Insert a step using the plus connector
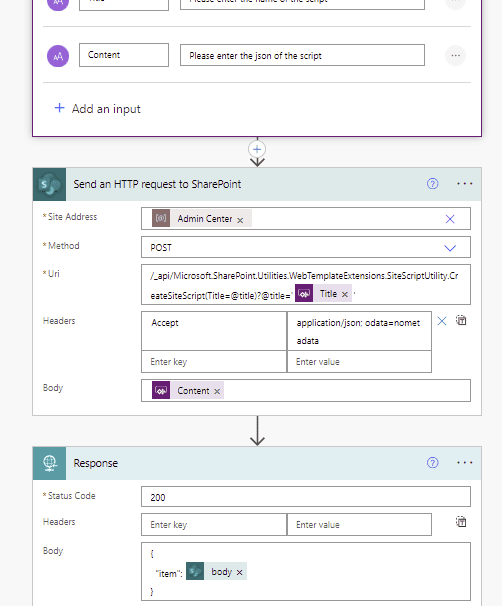This screenshot has height=606, width=502. (x=257, y=149)
